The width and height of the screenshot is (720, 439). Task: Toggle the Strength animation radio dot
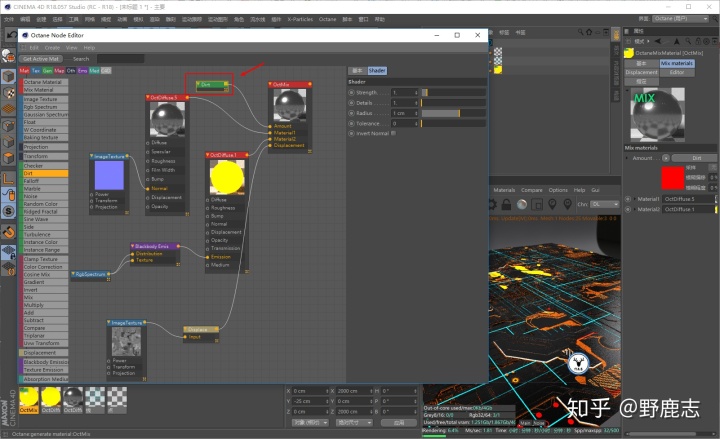coord(351,92)
